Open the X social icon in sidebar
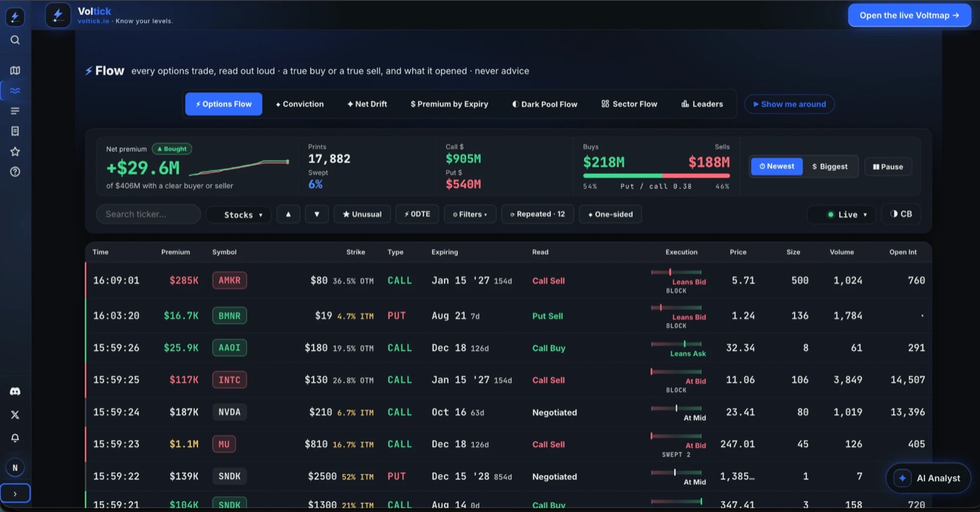Screen dimensions: 980x512 coord(15,415)
